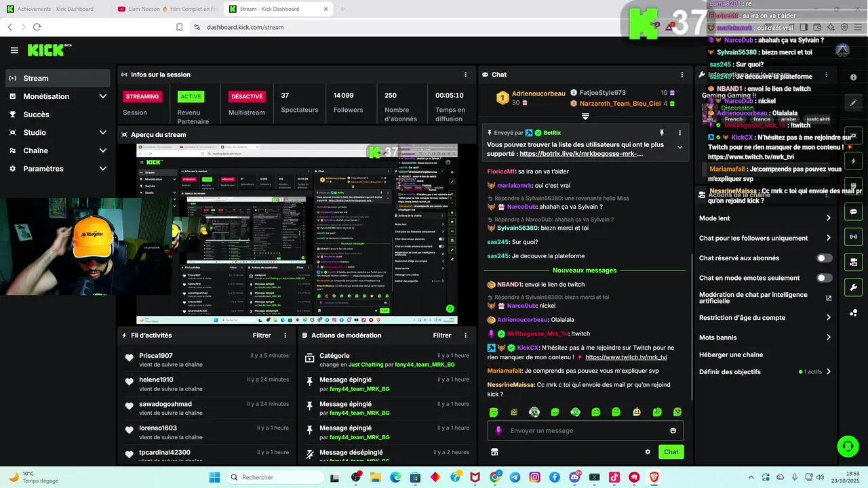This screenshot has height=488, width=868.
Task: Toggle Chat réservé aux abonnés switch
Action: tap(824, 258)
